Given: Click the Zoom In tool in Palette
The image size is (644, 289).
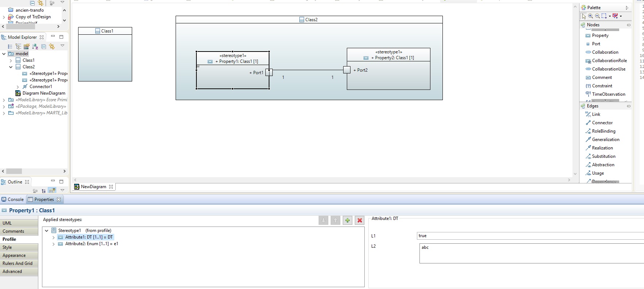Looking at the screenshot, I should tap(590, 16).
